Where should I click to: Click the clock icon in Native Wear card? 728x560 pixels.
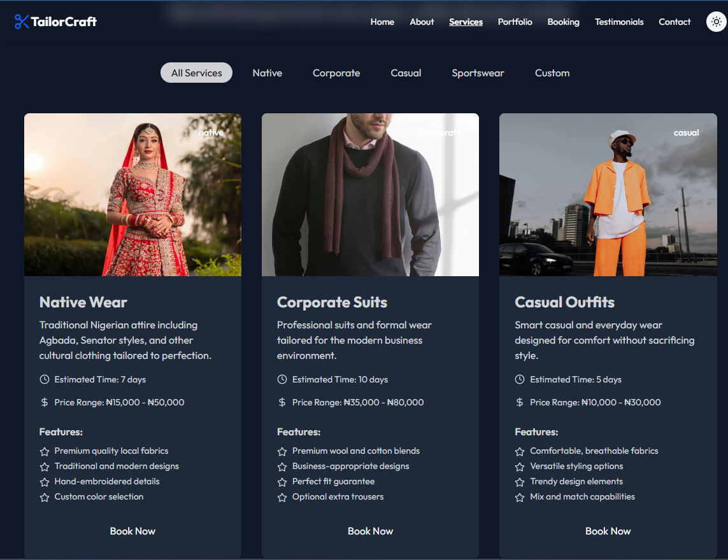45,379
